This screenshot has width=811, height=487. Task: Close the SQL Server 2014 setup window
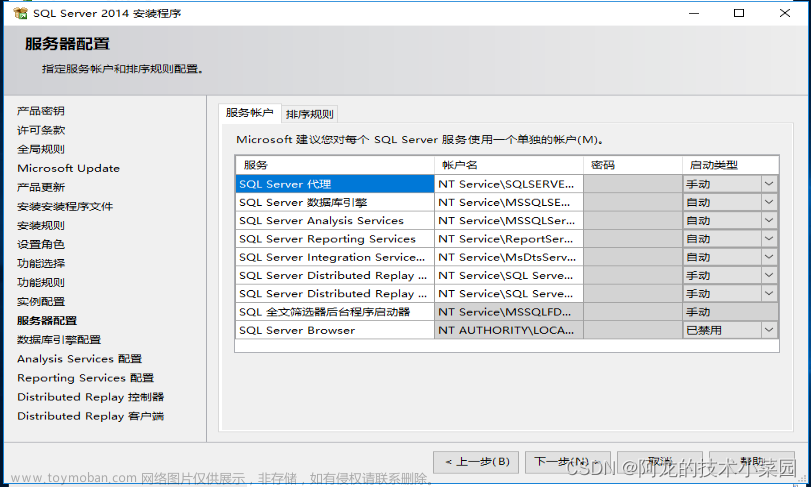tap(785, 13)
